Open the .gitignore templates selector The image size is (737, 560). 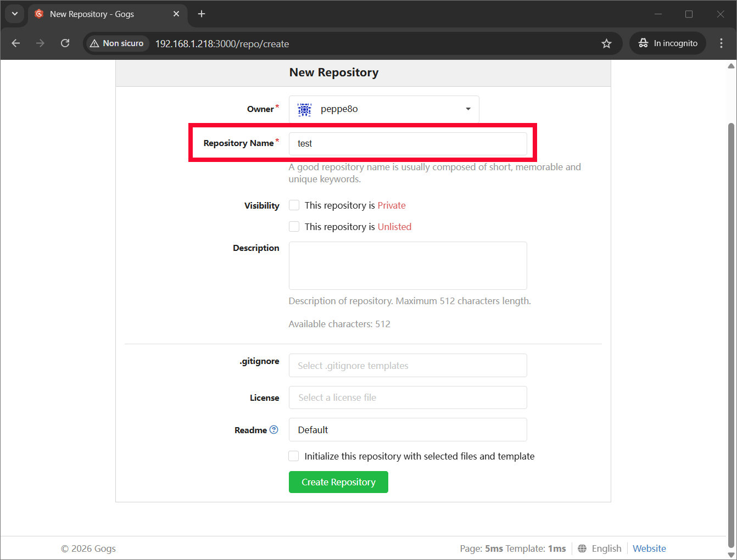(x=407, y=365)
